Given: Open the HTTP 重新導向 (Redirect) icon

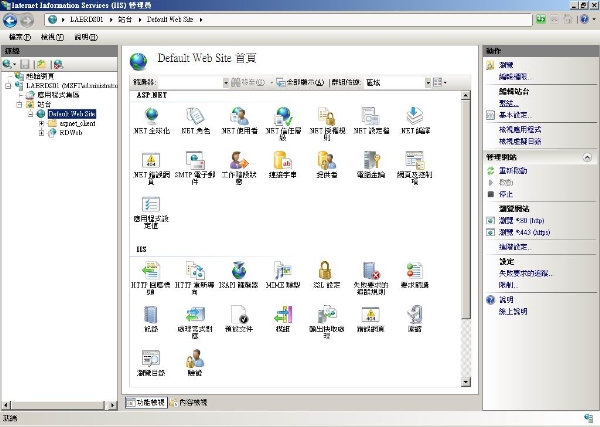Looking at the screenshot, I should pyautogui.click(x=196, y=270).
